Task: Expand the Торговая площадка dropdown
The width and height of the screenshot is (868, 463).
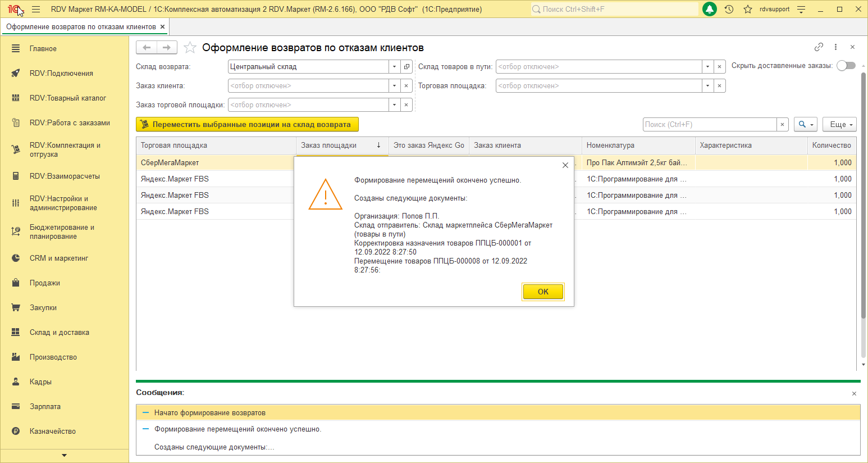Action: [x=707, y=86]
